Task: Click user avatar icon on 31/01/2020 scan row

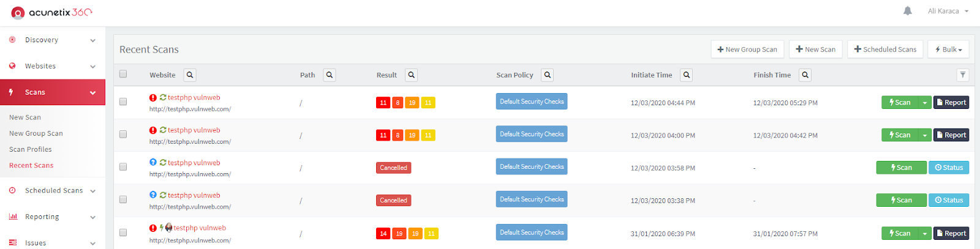Action: pos(169,228)
